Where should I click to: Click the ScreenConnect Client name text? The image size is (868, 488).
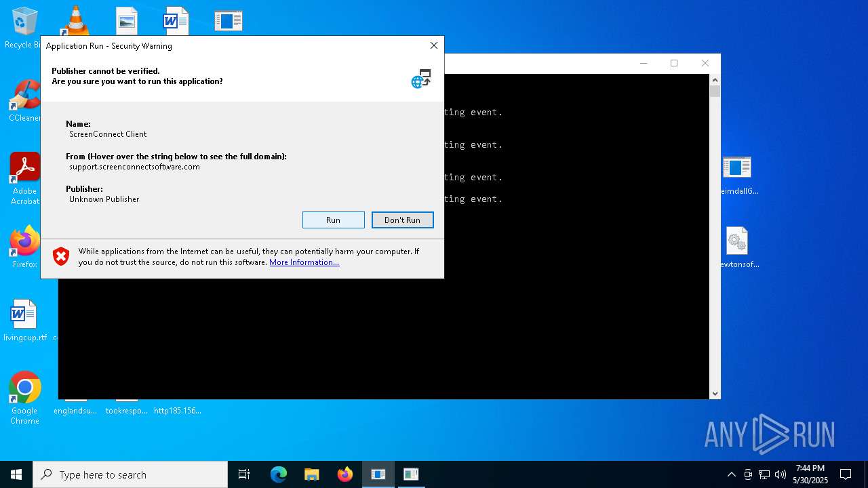(108, 134)
